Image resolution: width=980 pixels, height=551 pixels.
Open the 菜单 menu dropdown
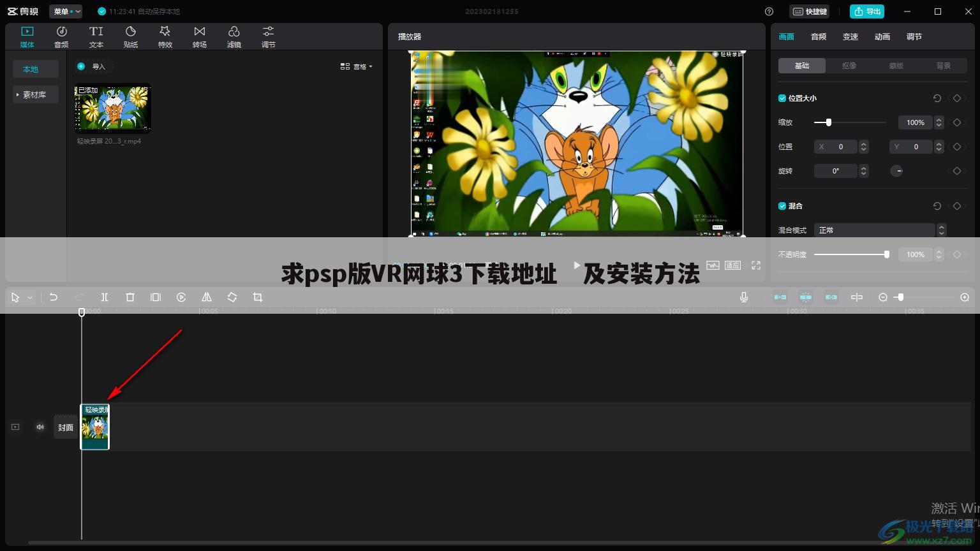[x=66, y=11]
